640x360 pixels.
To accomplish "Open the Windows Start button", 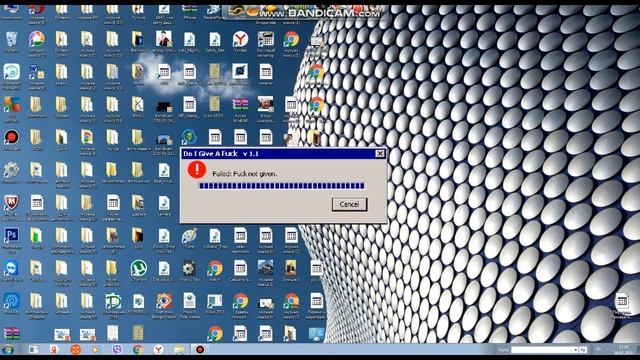I will pos(8,350).
